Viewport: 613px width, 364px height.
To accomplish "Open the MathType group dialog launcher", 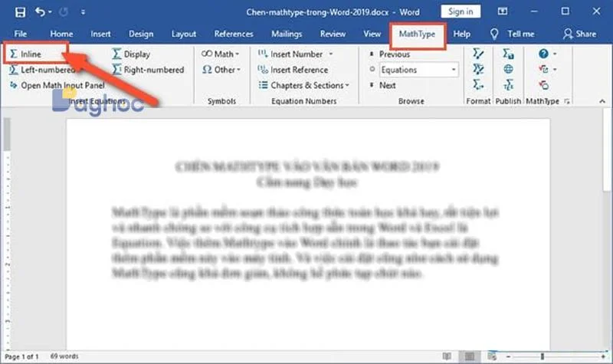I will tap(566, 101).
